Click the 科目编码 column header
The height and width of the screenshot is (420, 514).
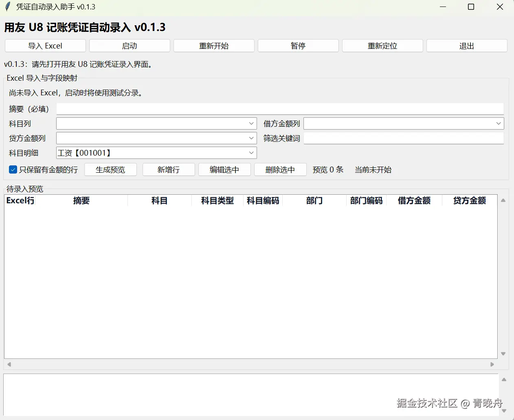263,200
